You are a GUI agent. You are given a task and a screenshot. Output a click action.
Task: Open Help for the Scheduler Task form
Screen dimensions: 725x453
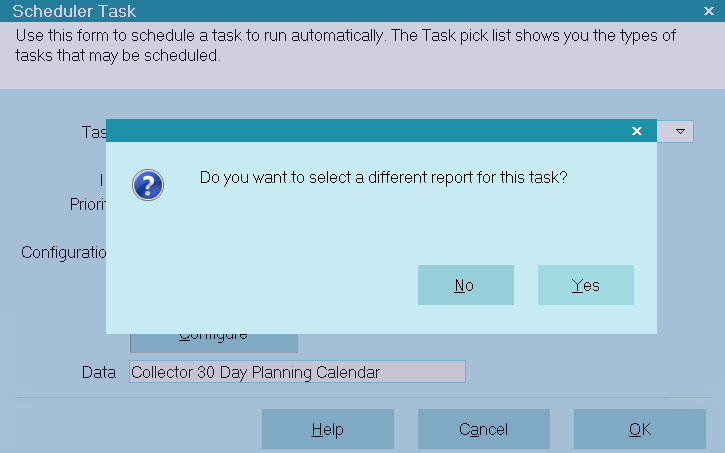pos(327,429)
